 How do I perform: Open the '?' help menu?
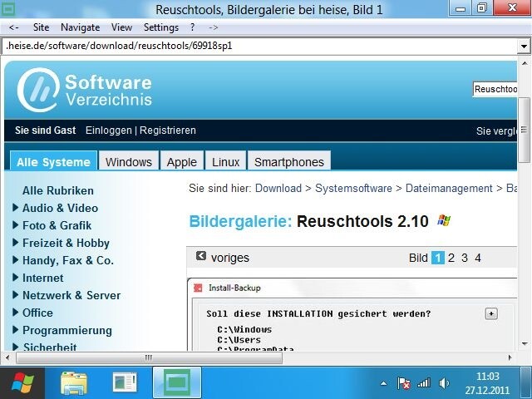pos(192,27)
